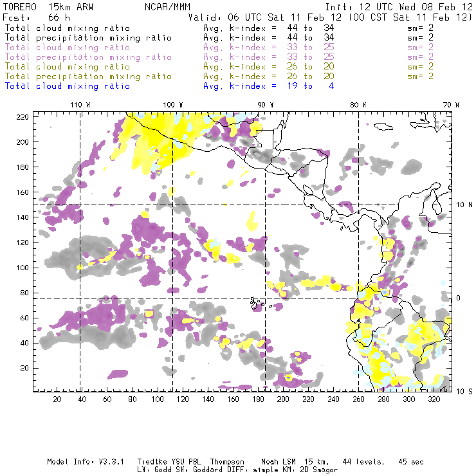Screen dimensions: 476x476
Task: Click "sm= 2" on the purple cloud row
Action: (x=420, y=48)
